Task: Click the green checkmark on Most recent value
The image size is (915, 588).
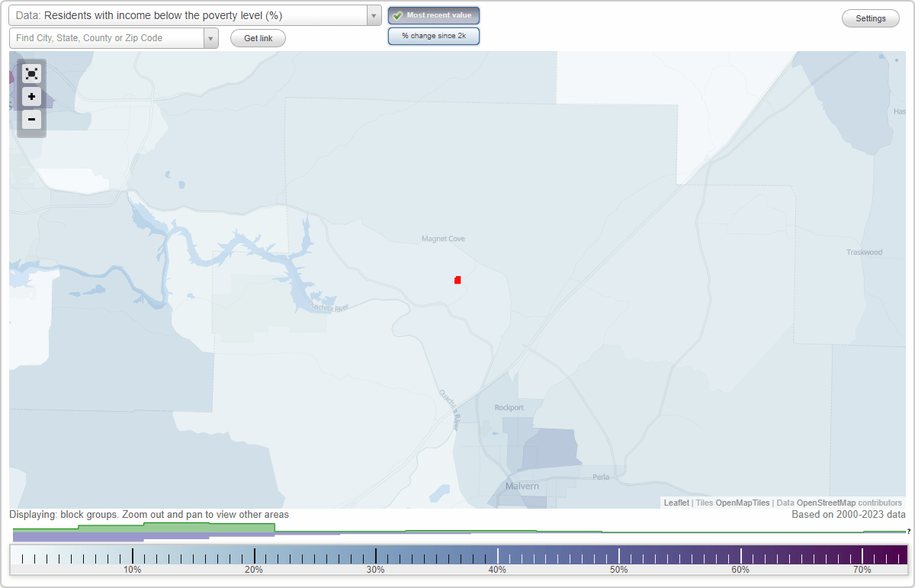Action: pos(400,15)
